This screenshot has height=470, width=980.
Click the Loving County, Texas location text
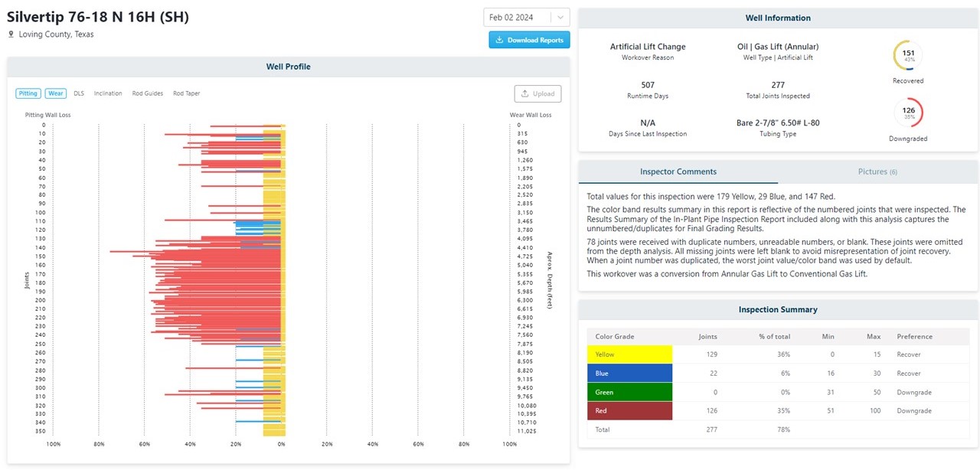56,34
